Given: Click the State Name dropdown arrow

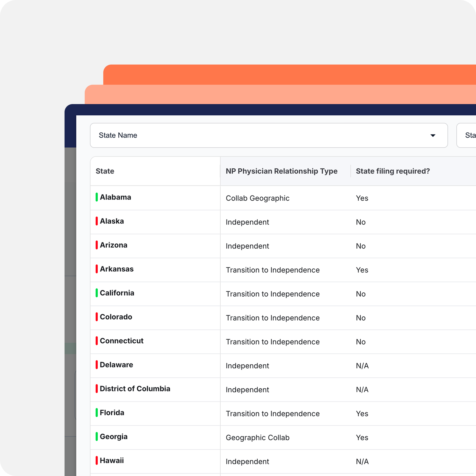Looking at the screenshot, I should coord(433,136).
